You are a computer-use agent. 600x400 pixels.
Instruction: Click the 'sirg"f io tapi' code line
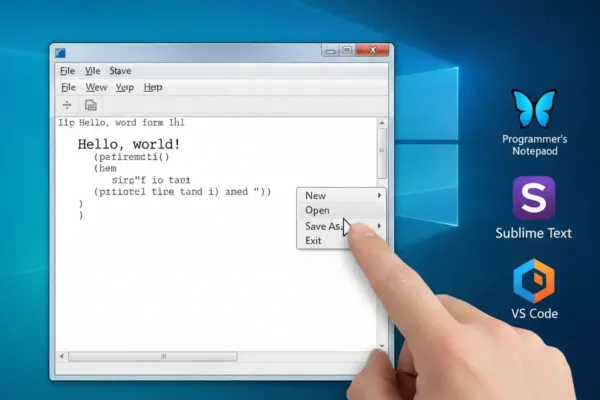151,180
